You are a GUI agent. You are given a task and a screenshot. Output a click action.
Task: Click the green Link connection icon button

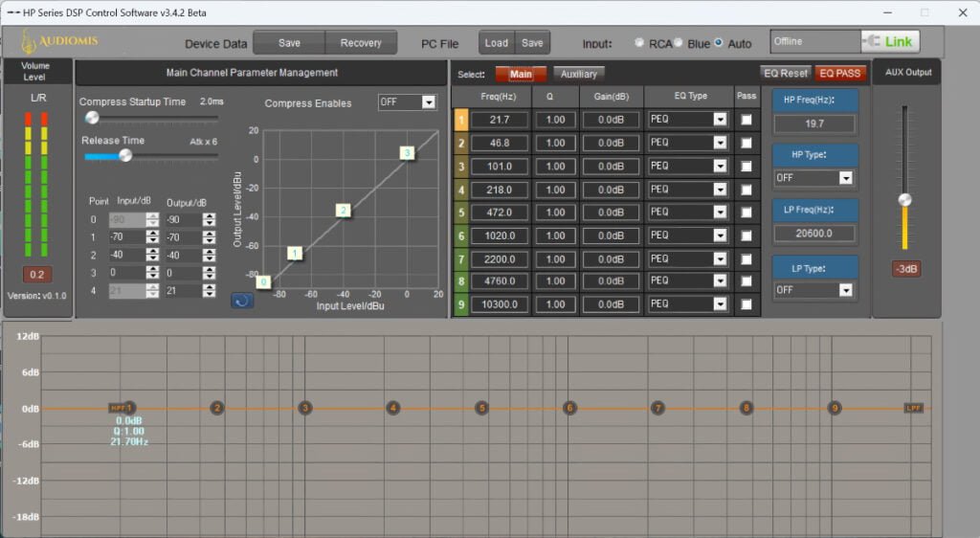[x=890, y=42]
